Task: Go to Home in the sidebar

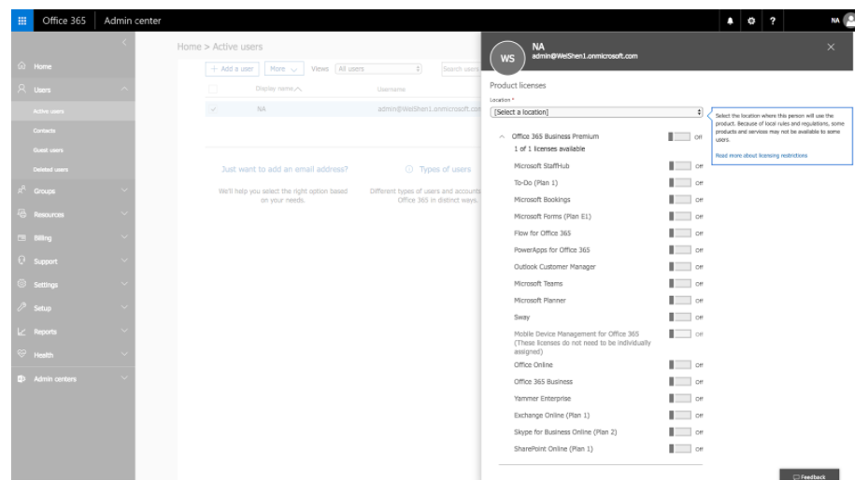Action: [x=43, y=66]
